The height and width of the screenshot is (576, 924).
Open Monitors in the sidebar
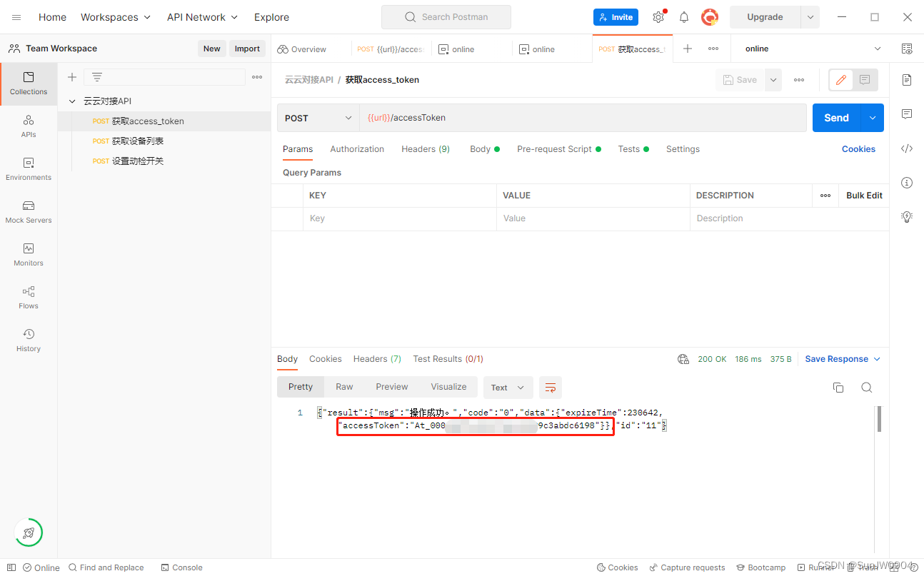pos(29,255)
